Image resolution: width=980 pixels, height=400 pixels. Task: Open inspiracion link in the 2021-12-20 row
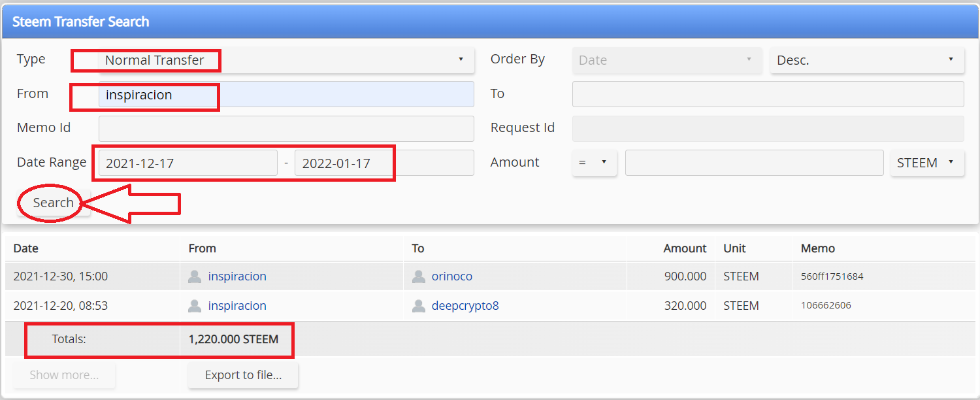click(237, 306)
